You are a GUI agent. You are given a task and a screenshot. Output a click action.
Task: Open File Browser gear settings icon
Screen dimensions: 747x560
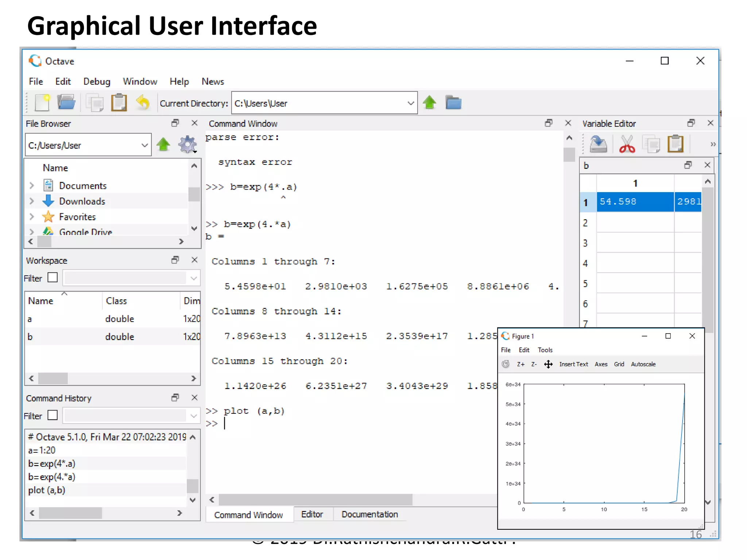click(187, 145)
